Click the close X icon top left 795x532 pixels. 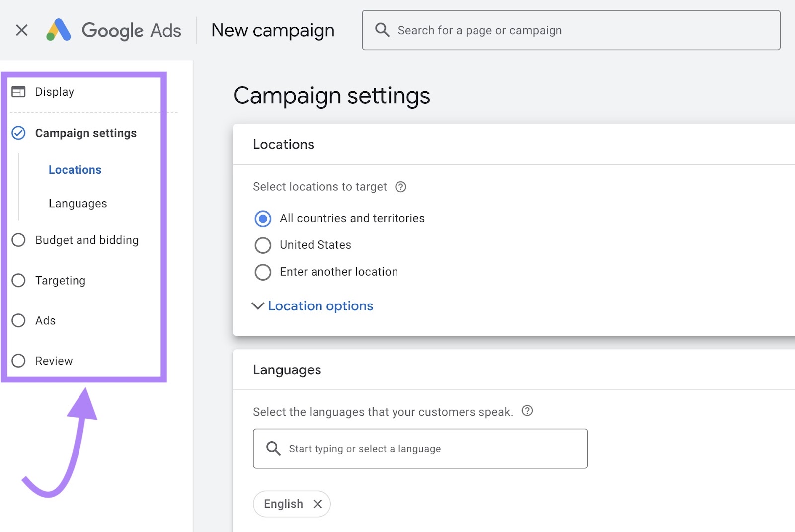pos(22,30)
